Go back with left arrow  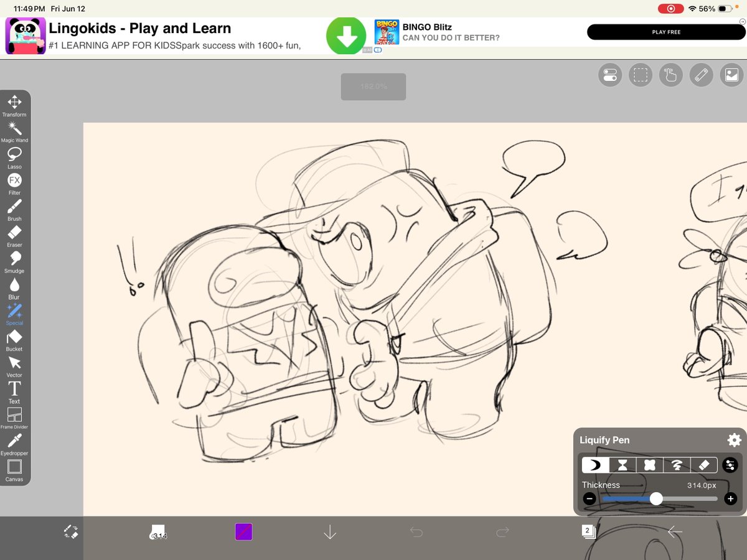(675, 532)
